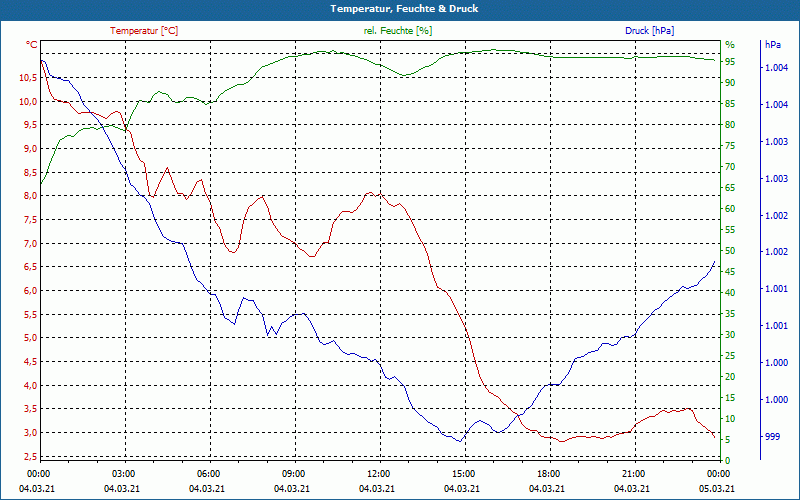The height and width of the screenshot is (500, 800).
Task: Click the "05.03.21" date label
Action: coord(717,488)
